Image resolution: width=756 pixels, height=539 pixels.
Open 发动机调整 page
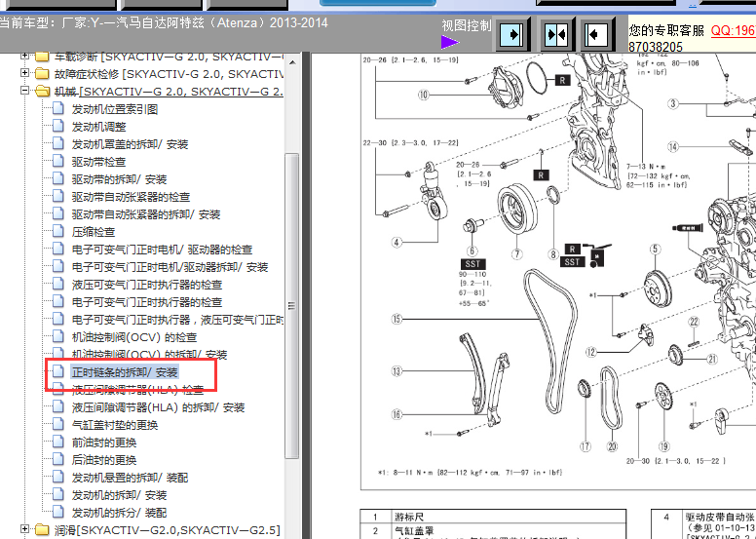(x=98, y=127)
